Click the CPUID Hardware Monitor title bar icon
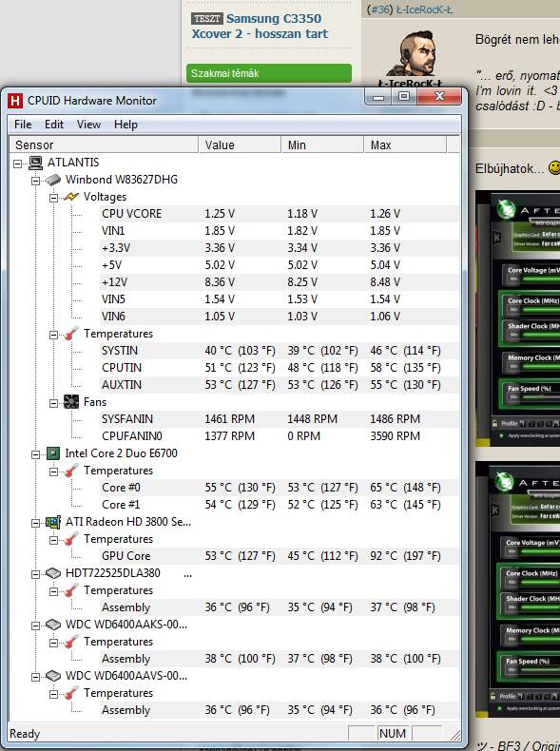560x751 pixels. pos(15,101)
